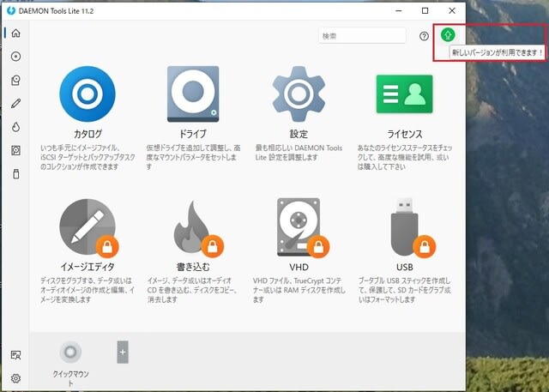Select the flame burn sidebar icon

tap(15, 127)
